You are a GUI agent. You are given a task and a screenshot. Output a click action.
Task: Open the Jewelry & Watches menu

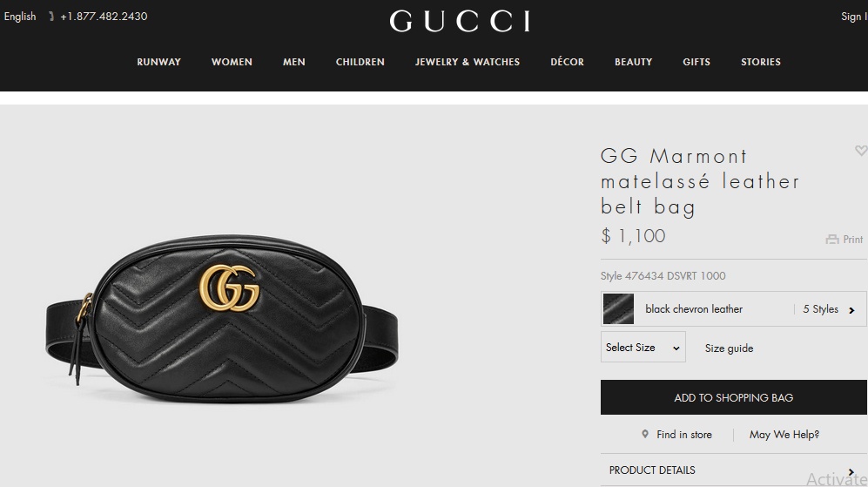coord(468,62)
